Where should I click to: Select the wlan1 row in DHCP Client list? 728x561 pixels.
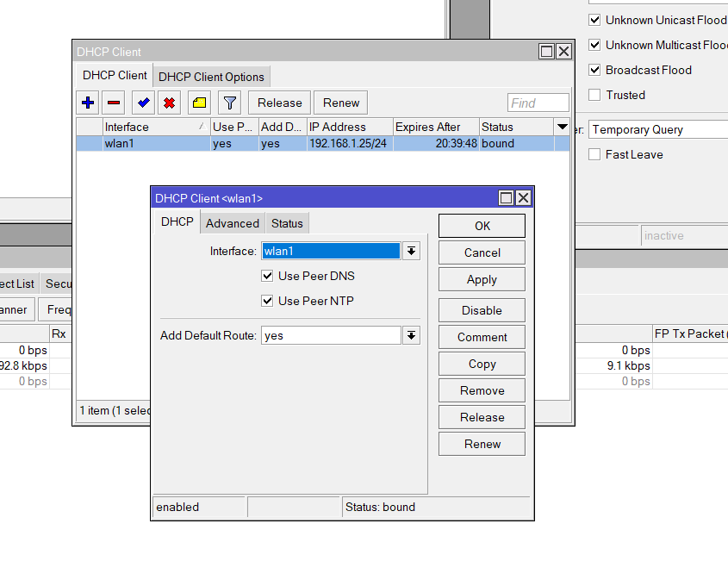coord(323,144)
